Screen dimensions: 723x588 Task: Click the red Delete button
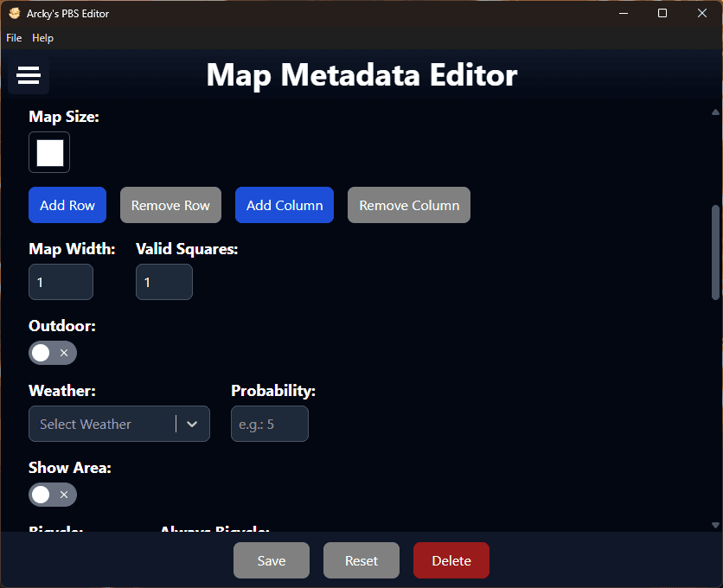tap(451, 560)
